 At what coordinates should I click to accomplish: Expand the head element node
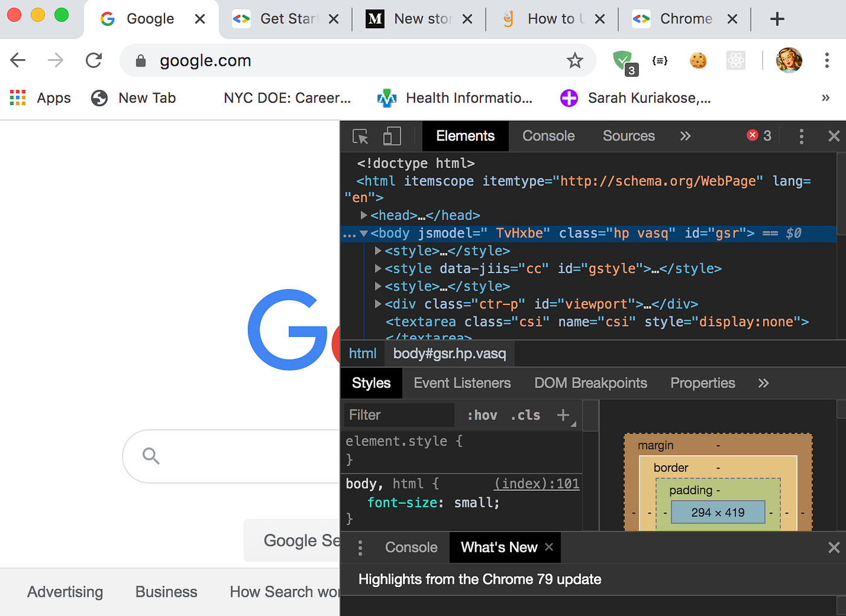point(364,215)
